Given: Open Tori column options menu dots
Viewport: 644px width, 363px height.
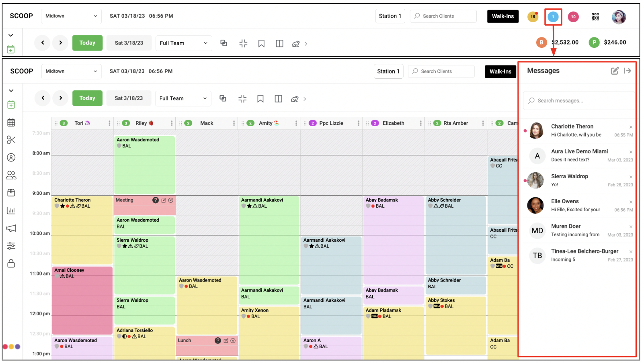Looking at the screenshot, I should (x=109, y=123).
